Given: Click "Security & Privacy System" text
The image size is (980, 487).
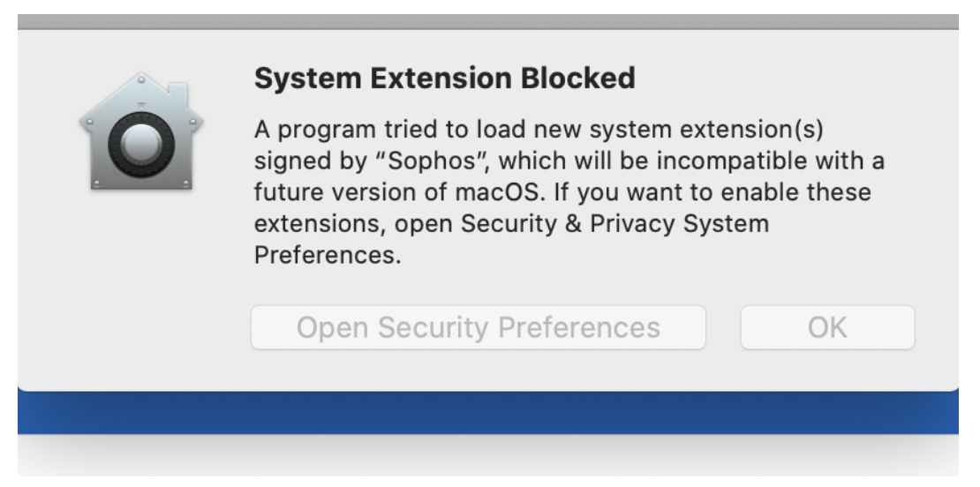Looking at the screenshot, I should (x=615, y=224).
